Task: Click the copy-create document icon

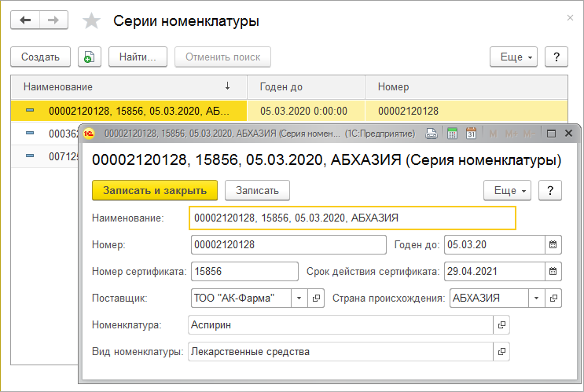Action: point(90,57)
